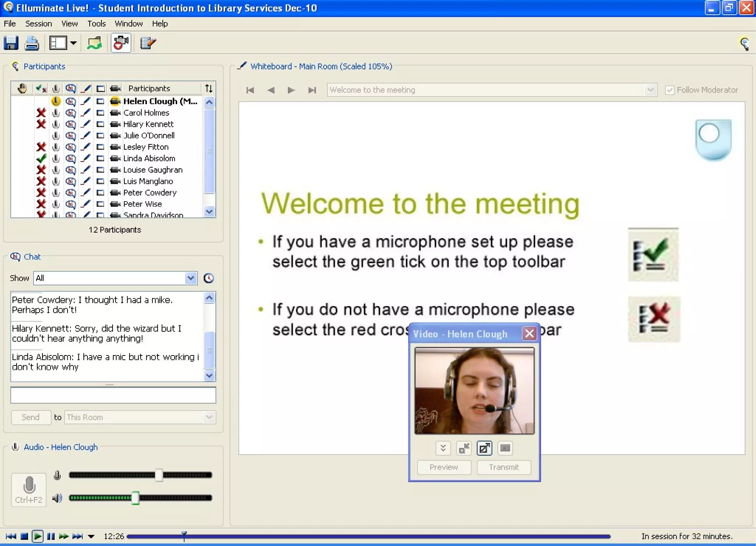Click the Preview video button
Screen dimensions: 756x546
click(x=444, y=467)
